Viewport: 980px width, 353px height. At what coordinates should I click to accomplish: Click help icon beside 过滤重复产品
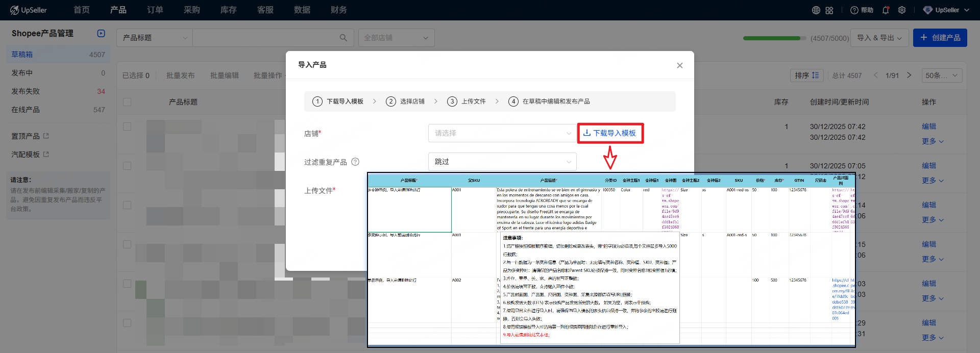[x=355, y=162]
